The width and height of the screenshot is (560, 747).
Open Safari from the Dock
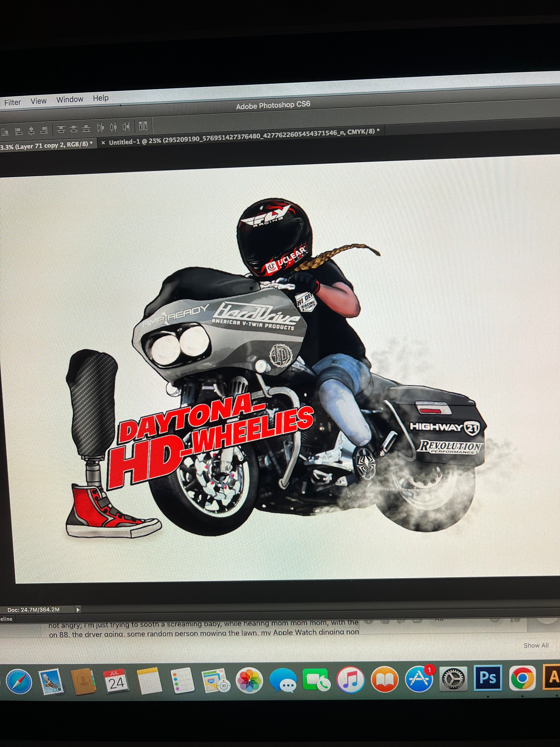point(19,681)
